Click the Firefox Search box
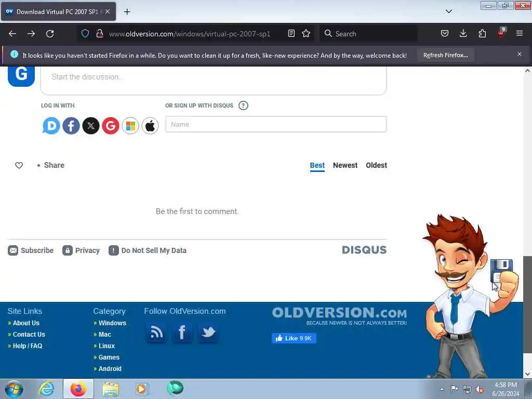 click(x=369, y=34)
